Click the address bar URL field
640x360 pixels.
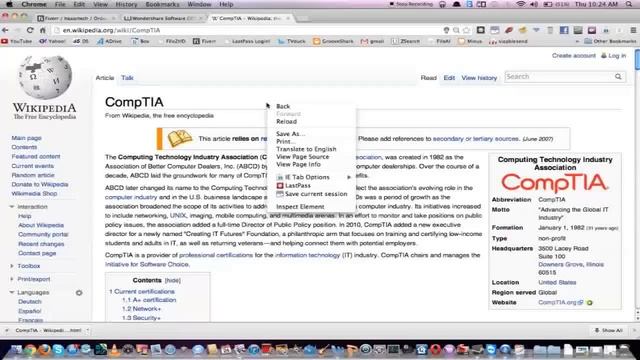point(249,30)
